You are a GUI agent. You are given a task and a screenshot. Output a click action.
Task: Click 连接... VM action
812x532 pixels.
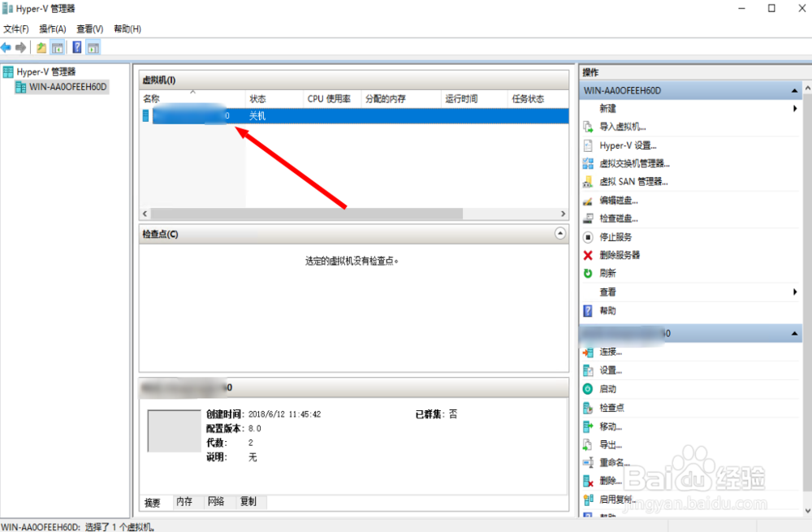click(x=611, y=353)
